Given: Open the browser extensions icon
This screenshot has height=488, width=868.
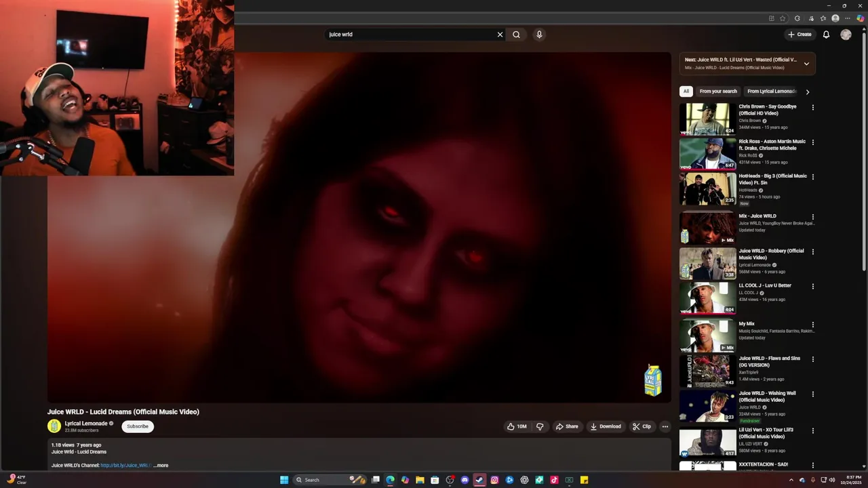Looking at the screenshot, I should coord(797,18).
